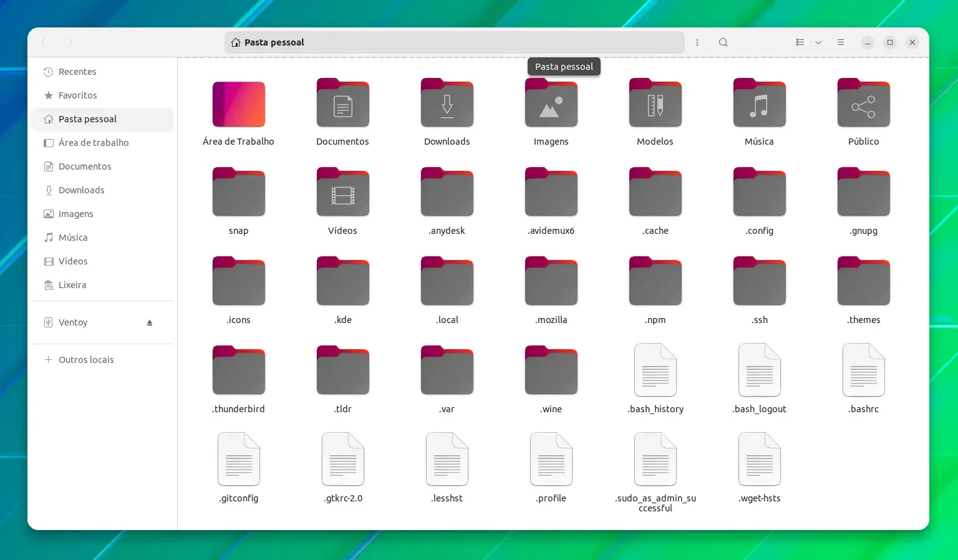Open the three-dot folder options menu
958x560 pixels.
pos(697,42)
